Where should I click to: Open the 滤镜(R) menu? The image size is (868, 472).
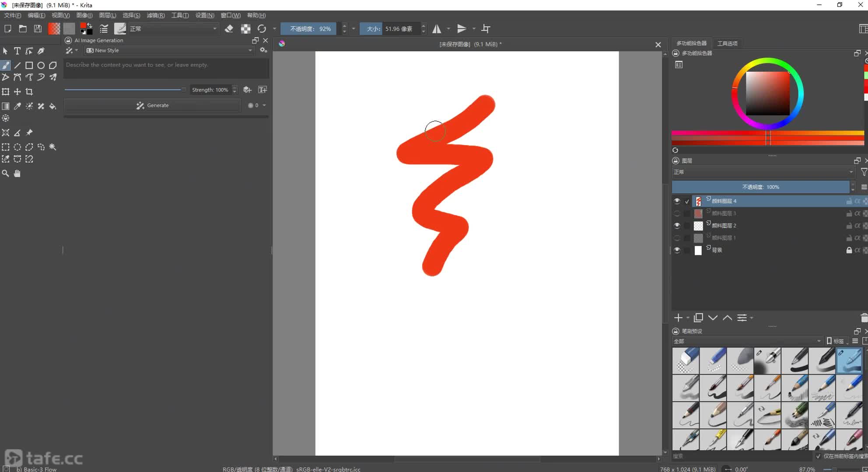(x=155, y=15)
